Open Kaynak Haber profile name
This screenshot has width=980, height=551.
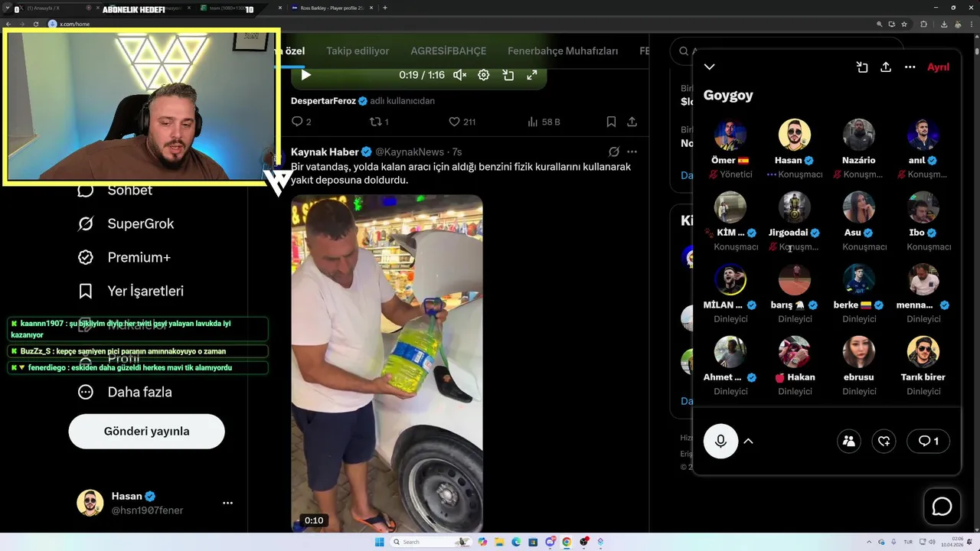325,152
